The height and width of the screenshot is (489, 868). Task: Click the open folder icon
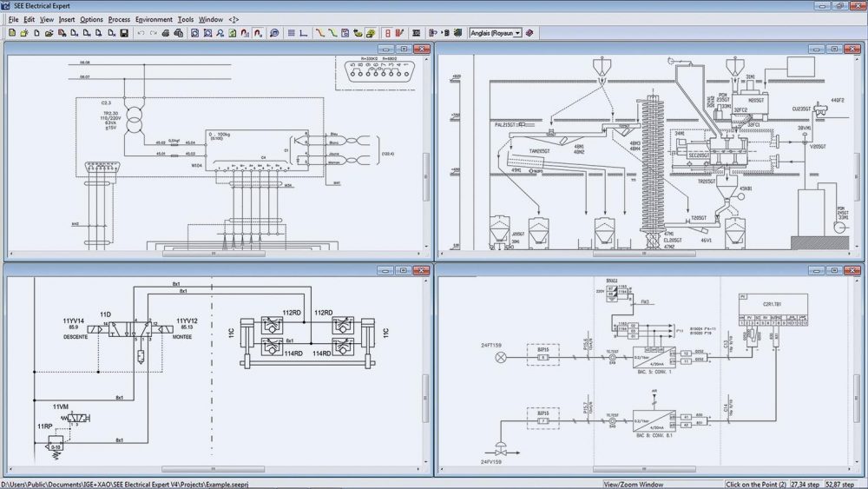click(x=49, y=33)
